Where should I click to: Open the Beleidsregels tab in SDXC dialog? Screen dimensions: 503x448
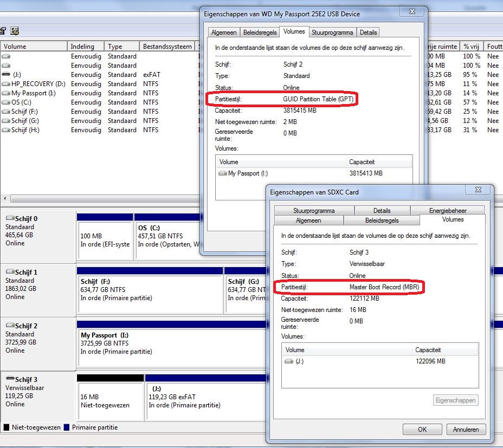382,220
